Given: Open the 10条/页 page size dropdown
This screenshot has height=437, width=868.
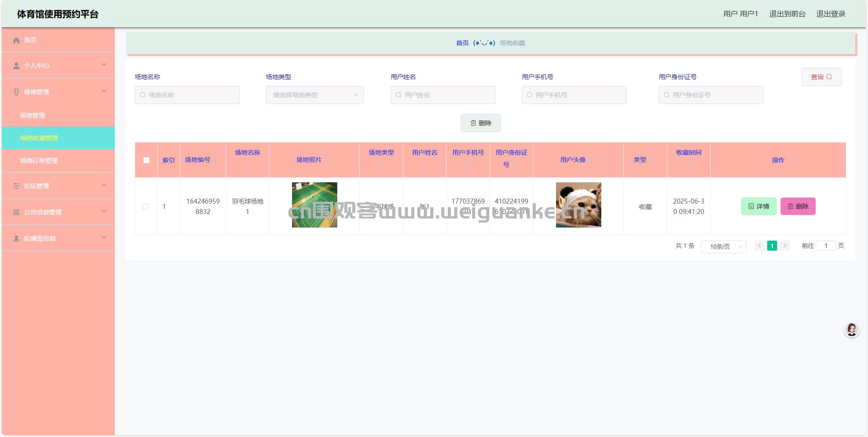Looking at the screenshot, I should coord(723,247).
